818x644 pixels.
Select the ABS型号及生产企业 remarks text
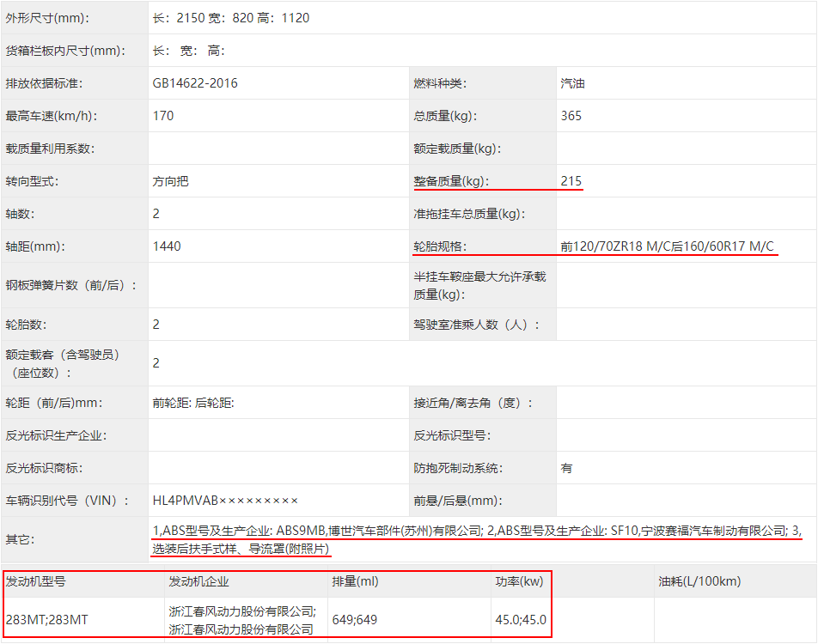click(477, 540)
